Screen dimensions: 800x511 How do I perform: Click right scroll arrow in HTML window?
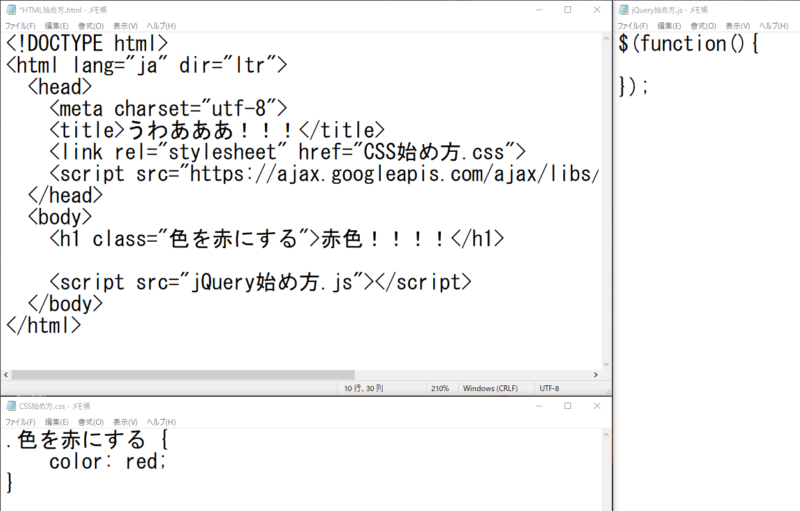[x=595, y=374]
